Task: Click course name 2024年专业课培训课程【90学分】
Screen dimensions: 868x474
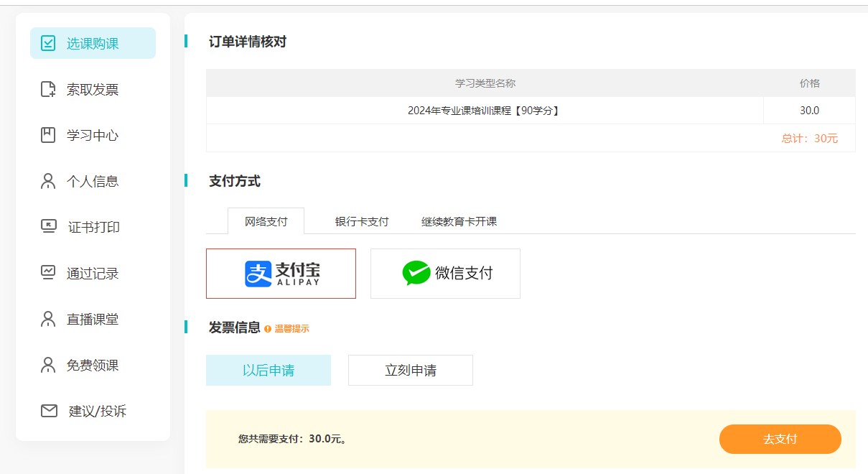Action: coord(483,111)
